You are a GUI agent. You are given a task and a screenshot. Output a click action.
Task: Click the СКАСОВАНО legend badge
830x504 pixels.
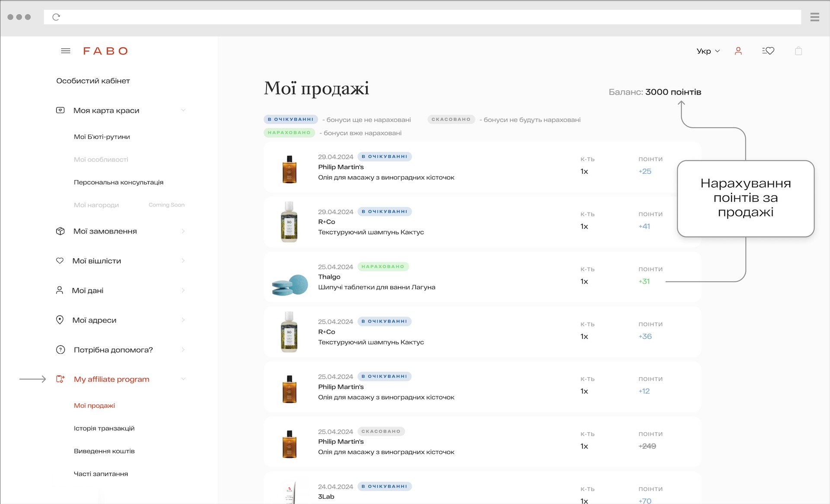pos(451,119)
